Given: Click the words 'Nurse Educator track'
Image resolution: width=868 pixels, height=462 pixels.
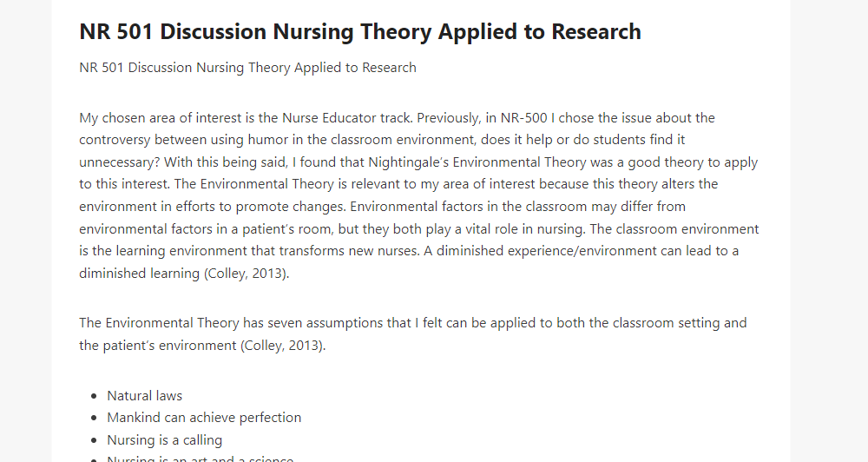Looking at the screenshot, I should tap(347, 118).
